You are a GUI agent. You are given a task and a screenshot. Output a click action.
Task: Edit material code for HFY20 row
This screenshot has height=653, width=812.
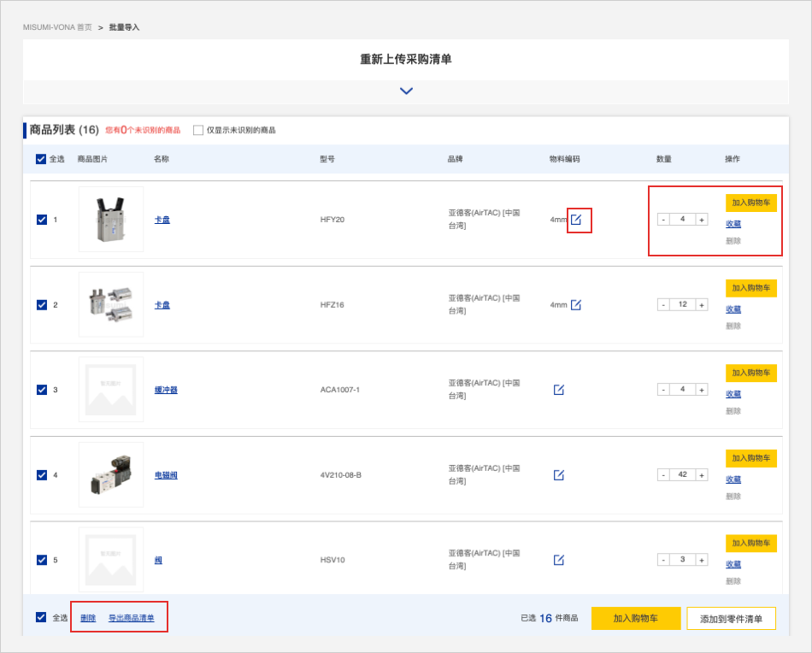click(576, 220)
